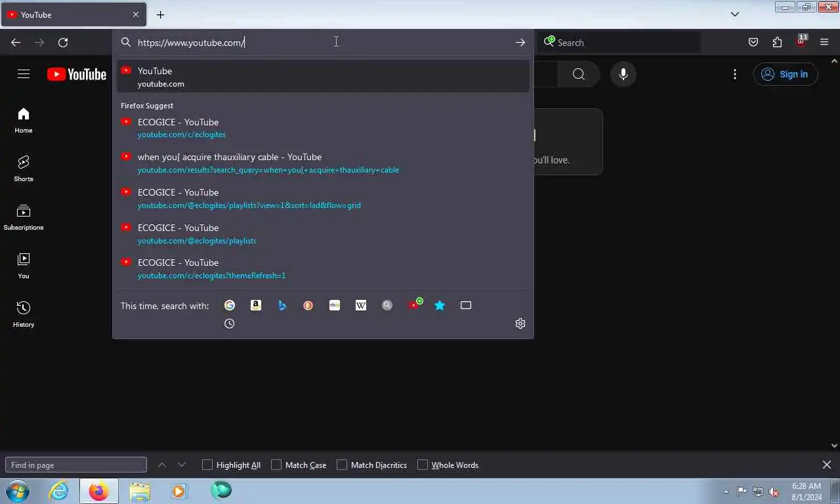Click the urlbar Go arrow
This screenshot has width=840, height=504.
click(x=520, y=43)
